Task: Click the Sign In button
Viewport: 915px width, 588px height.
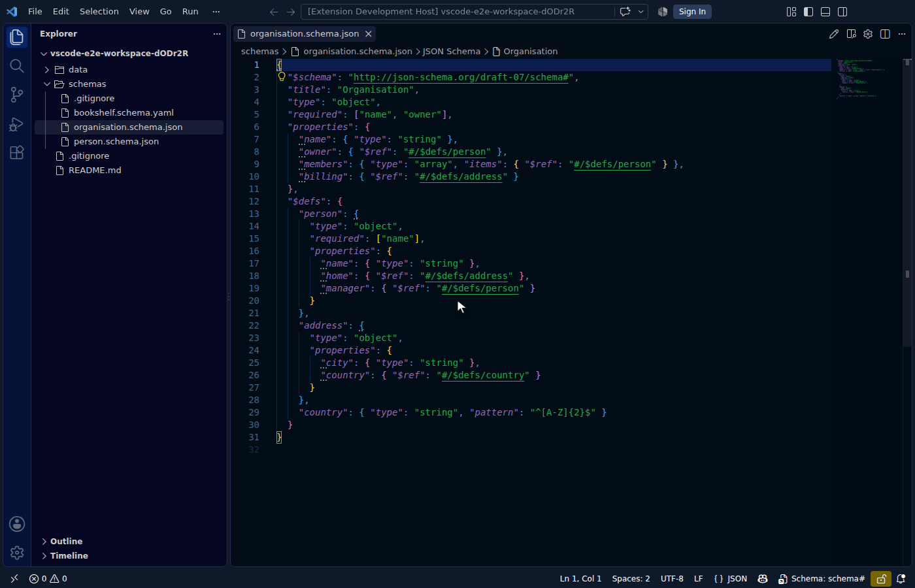Action: pyautogui.click(x=692, y=12)
